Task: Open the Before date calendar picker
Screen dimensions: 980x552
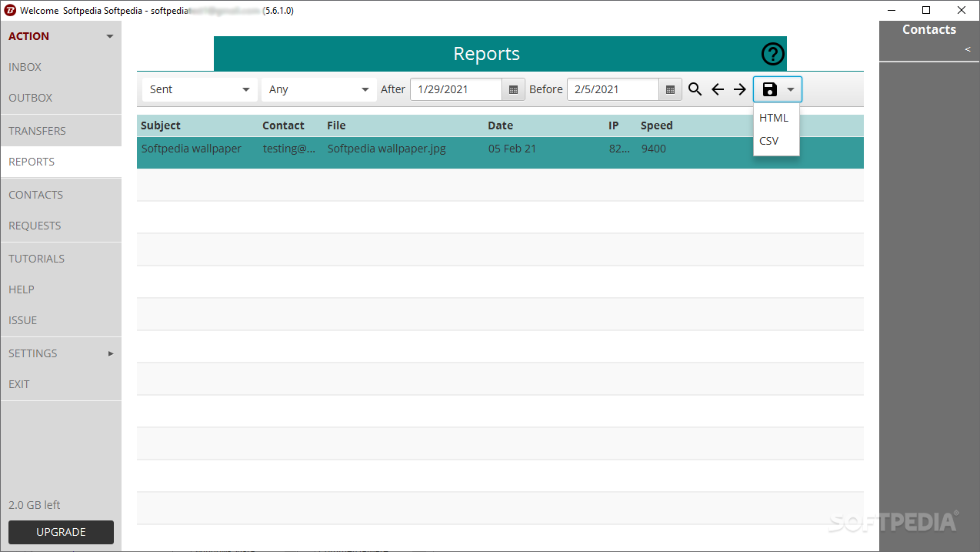Action: 670,89
